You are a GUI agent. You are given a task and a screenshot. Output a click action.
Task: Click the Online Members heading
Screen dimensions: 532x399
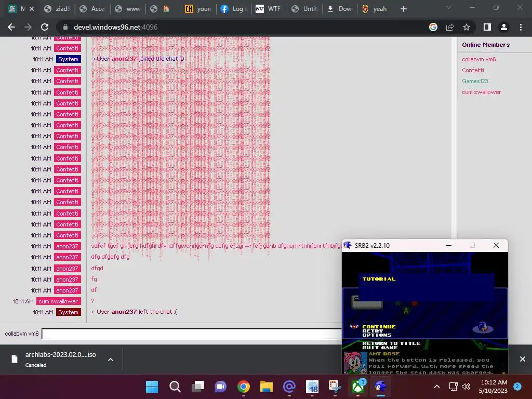[x=486, y=45]
